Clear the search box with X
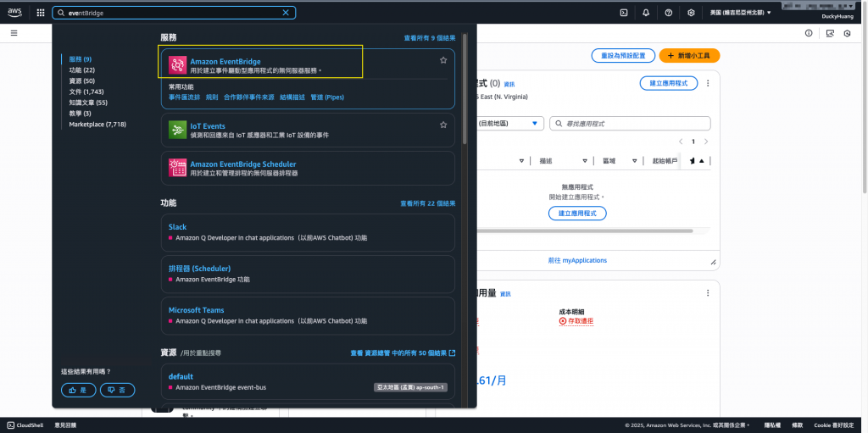Viewport: 868px width, 433px height. coord(286,13)
